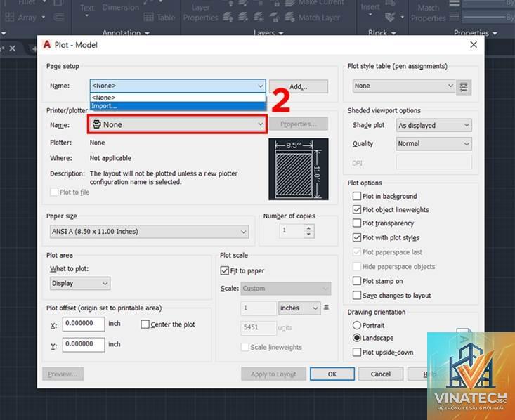Viewport: 515px width, 420px height.
Task: Click the Preview... button
Action: coord(63,374)
